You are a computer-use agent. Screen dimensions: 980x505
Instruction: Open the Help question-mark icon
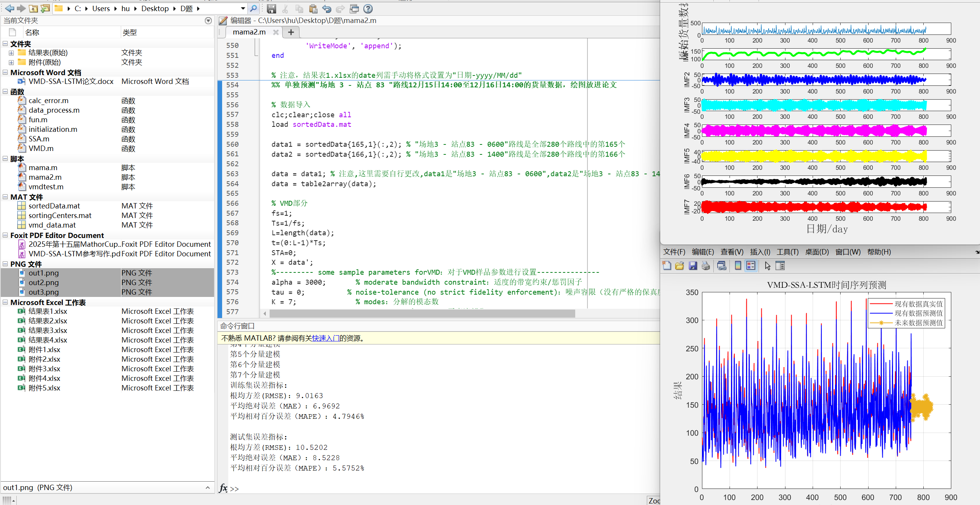pos(368,9)
